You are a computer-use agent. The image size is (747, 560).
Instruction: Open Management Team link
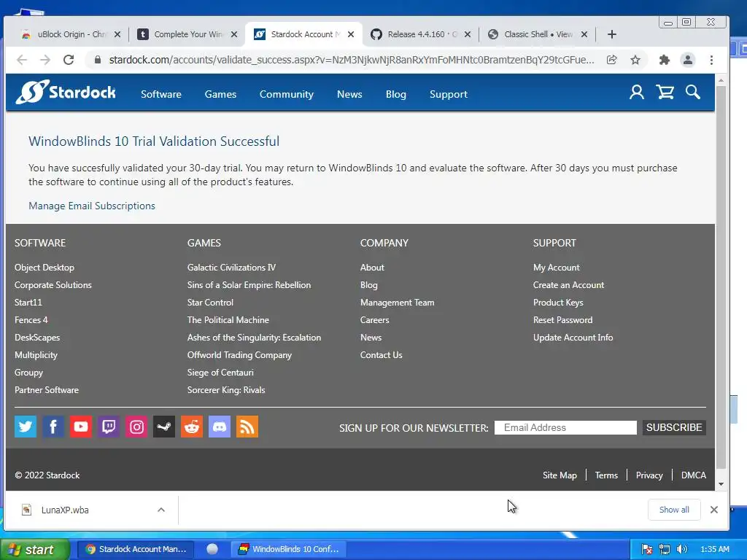[398, 303]
